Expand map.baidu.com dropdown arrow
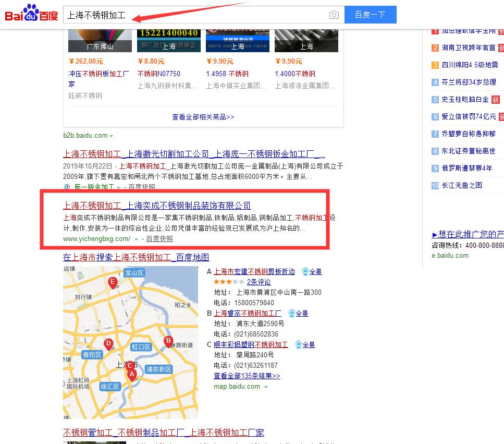Image resolution: width=504 pixels, height=444 pixels. point(266,387)
